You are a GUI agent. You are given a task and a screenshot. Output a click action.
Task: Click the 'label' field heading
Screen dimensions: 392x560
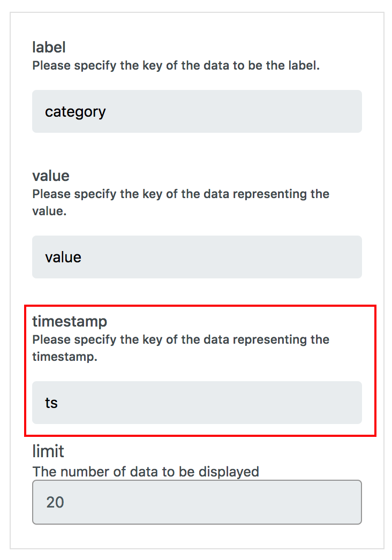pyautogui.click(x=49, y=47)
